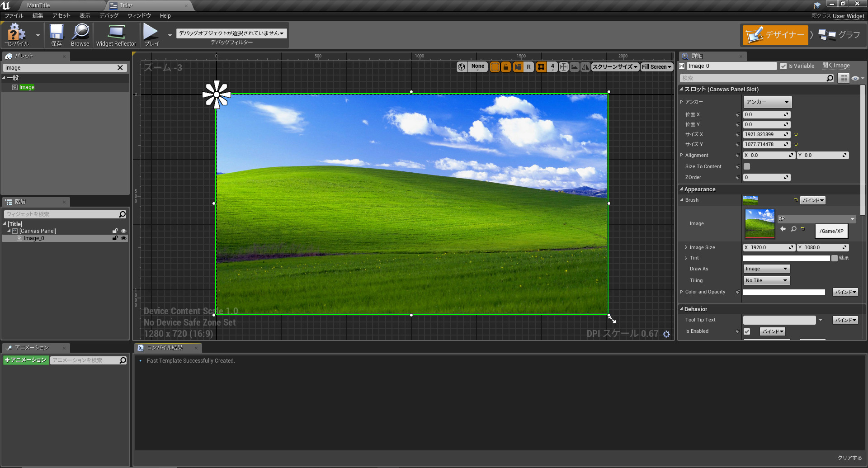This screenshot has width=868, height=468.
Task: Select the Widget Reflector tool
Action: pyautogui.click(x=116, y=35)
